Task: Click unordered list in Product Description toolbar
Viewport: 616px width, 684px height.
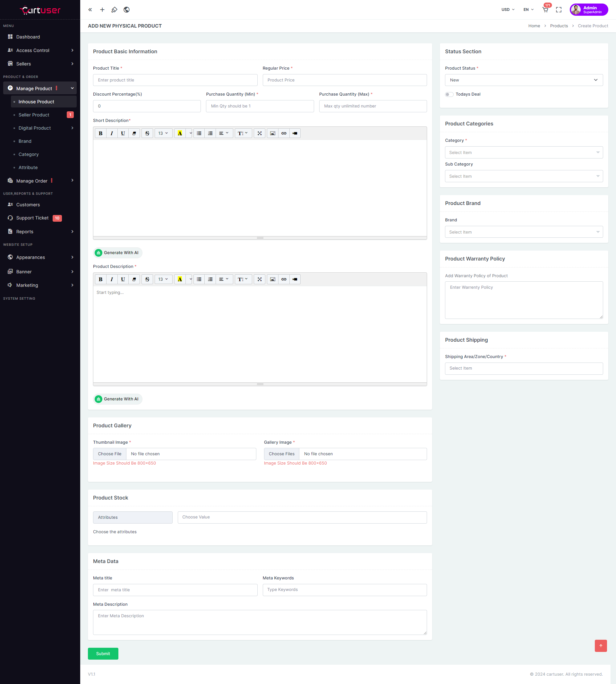Action: (199, 279)
